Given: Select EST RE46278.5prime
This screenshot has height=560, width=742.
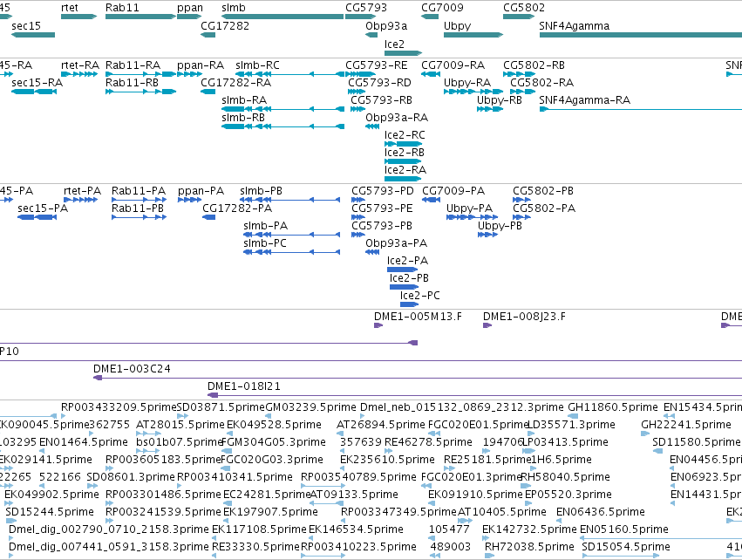Looking at the screenshot, I should point(428,442).
